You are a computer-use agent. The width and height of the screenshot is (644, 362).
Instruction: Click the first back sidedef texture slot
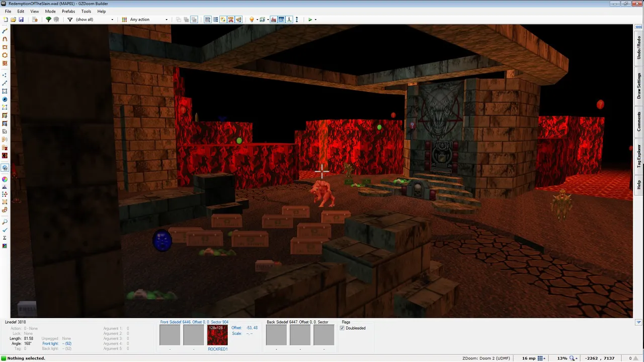276,335
